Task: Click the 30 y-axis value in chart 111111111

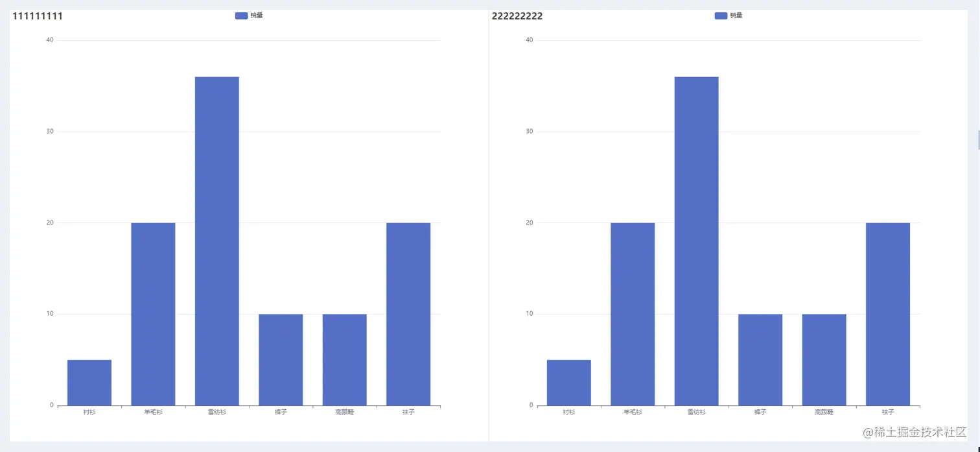Action: tap(50, 132)
